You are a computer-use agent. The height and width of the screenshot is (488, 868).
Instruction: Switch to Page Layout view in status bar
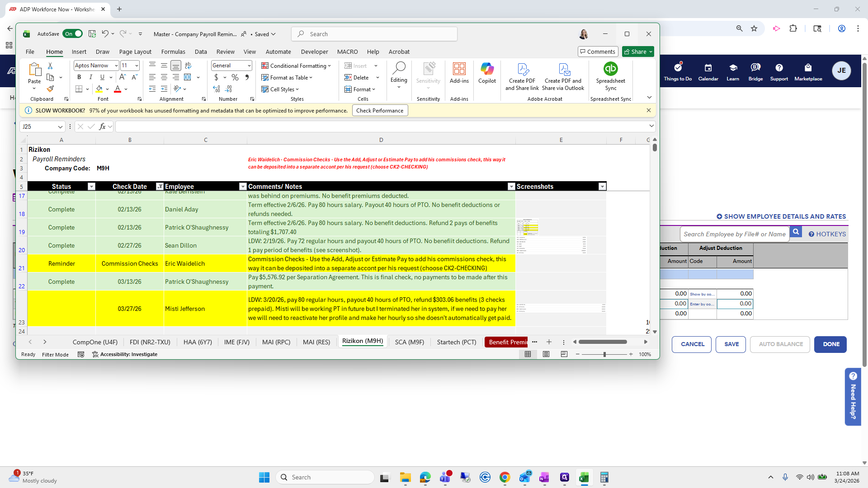[x=546, y=354]
